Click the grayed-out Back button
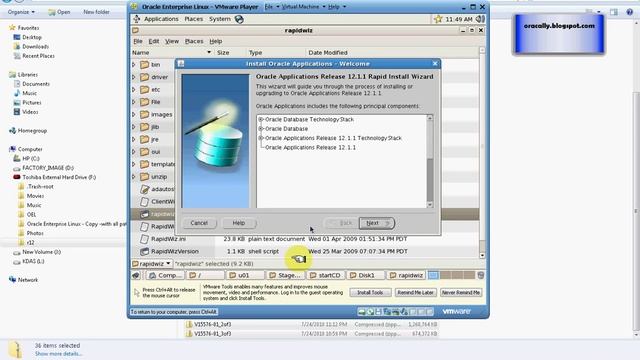640x360 pixels. (x=341, y=223)
